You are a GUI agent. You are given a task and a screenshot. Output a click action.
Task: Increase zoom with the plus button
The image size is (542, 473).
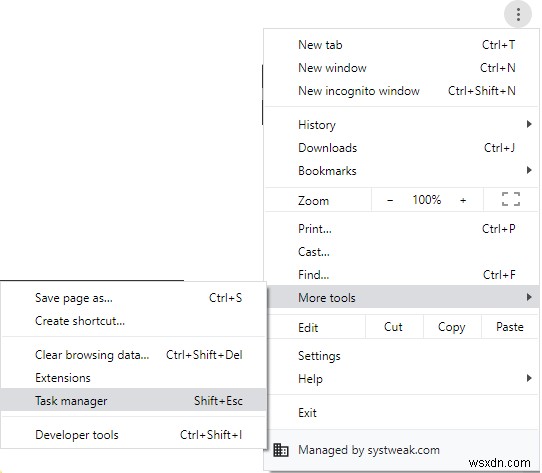point(463,200)
